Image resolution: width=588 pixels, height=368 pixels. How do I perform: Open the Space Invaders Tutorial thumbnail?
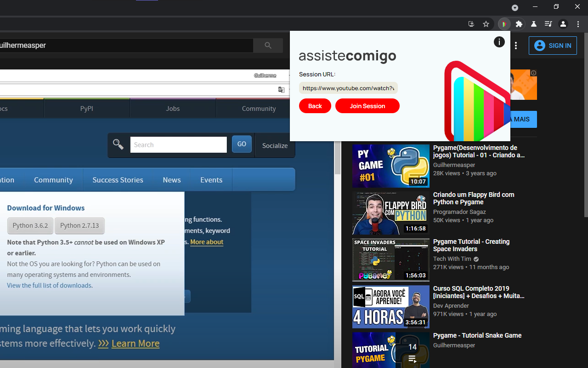[391, 260]
